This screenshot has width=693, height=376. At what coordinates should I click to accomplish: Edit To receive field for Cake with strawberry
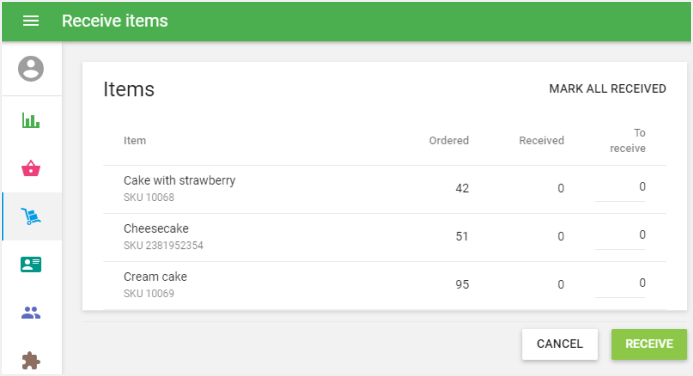click(x=620, y=187)
